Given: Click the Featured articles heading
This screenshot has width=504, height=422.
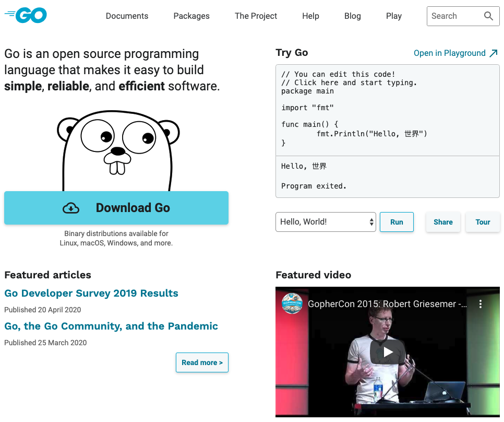Looking at the screenshot, I should point(47,275).
